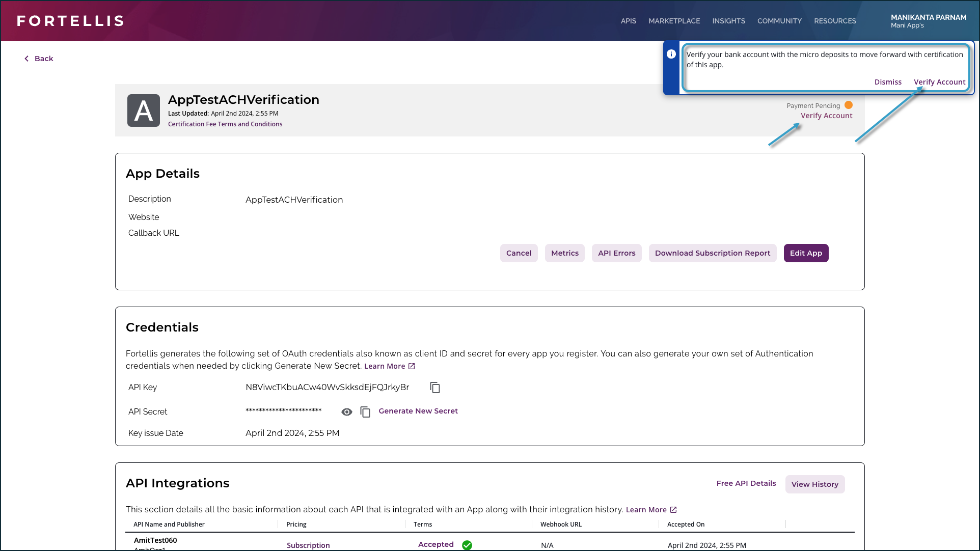Click the orange Payment Pending status dot
Viewport: 980px width, 551px height.
(x=849, y=105)
